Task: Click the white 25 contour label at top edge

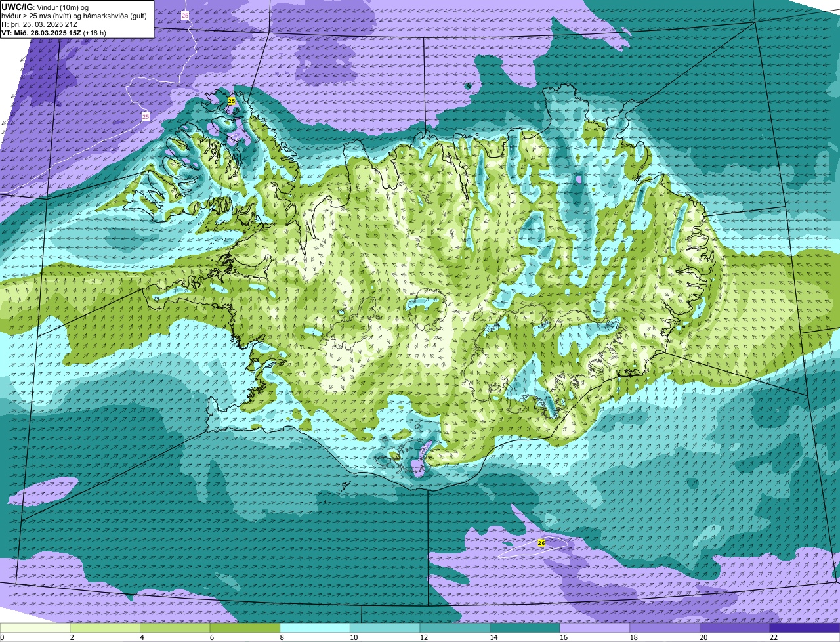Action: point(184,15)
